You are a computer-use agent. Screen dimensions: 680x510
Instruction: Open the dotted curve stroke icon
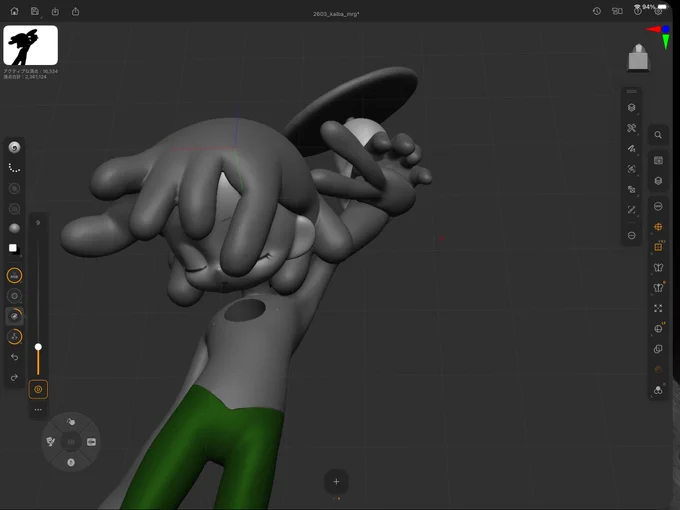(14, 168)
